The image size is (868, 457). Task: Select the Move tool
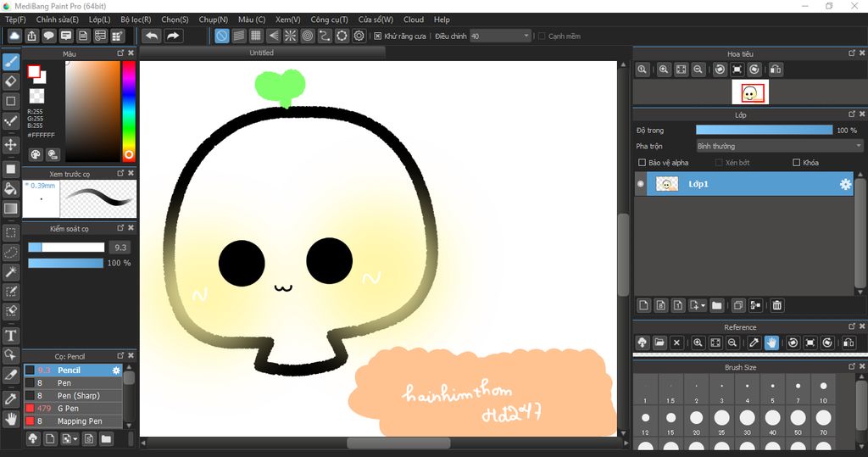tap(11, 145)
